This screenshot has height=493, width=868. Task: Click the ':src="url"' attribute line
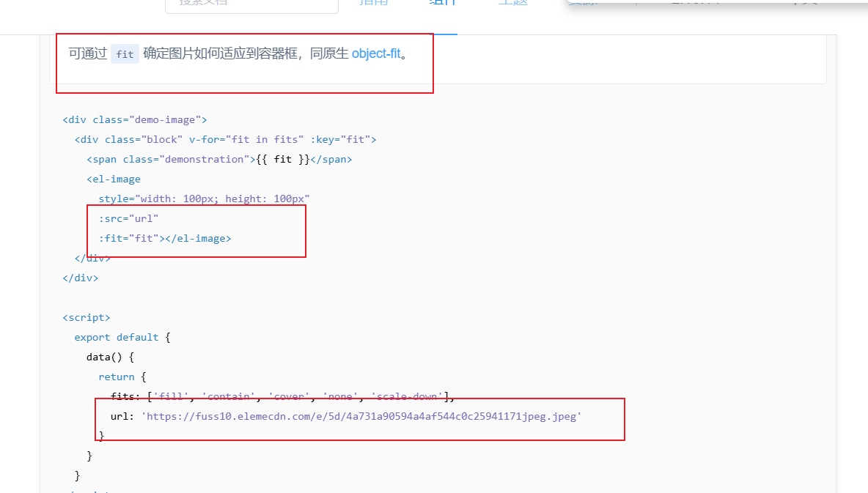pos(128,218)
